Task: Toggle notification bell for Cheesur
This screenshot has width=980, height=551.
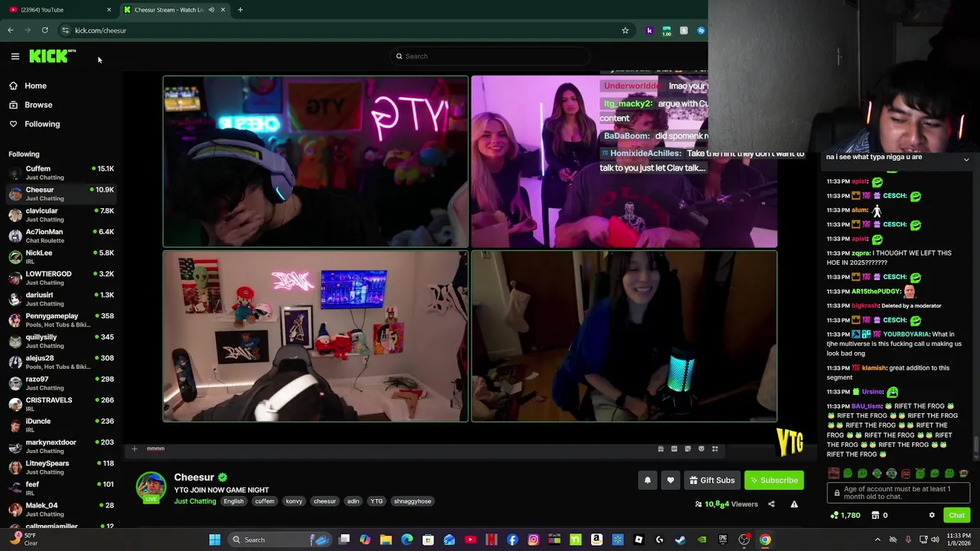Action: [647, 481]
